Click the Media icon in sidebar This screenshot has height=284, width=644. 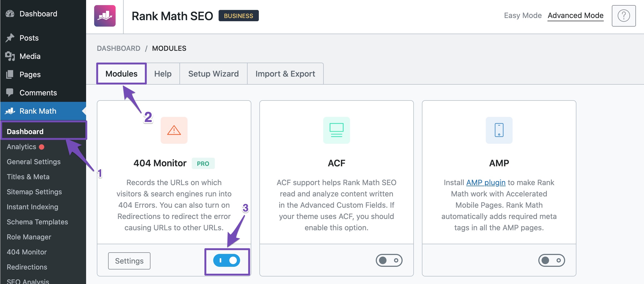(x=10, y=56)
